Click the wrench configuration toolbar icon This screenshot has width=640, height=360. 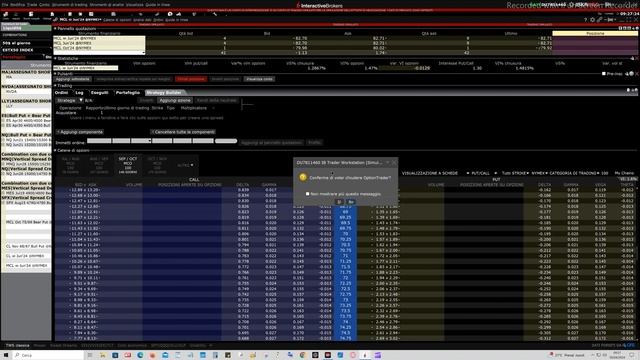pyautogui.click(x=215, y=14)
